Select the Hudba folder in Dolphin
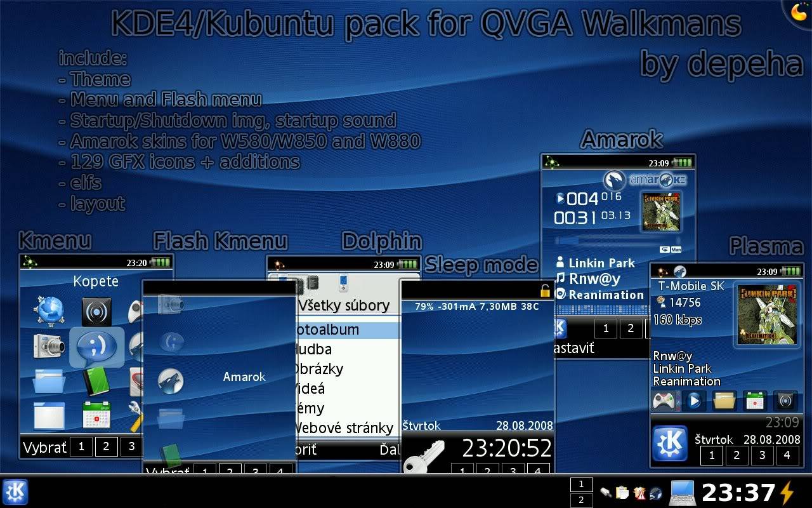The width and height of the screenshot is (812, 508). (314, 349)
